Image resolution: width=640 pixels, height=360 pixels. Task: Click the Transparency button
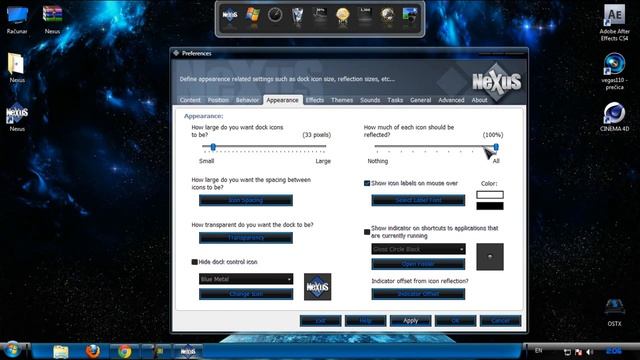(246, 238)
